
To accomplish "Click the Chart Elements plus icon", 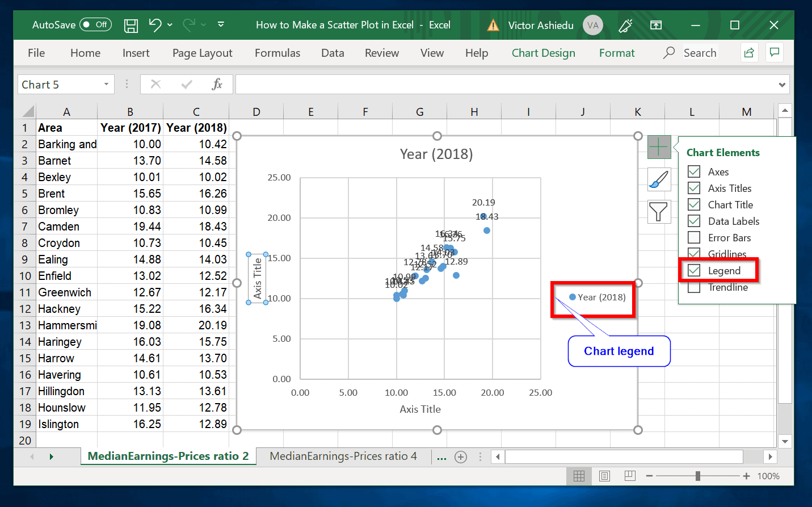I will (x=659, y=146).
